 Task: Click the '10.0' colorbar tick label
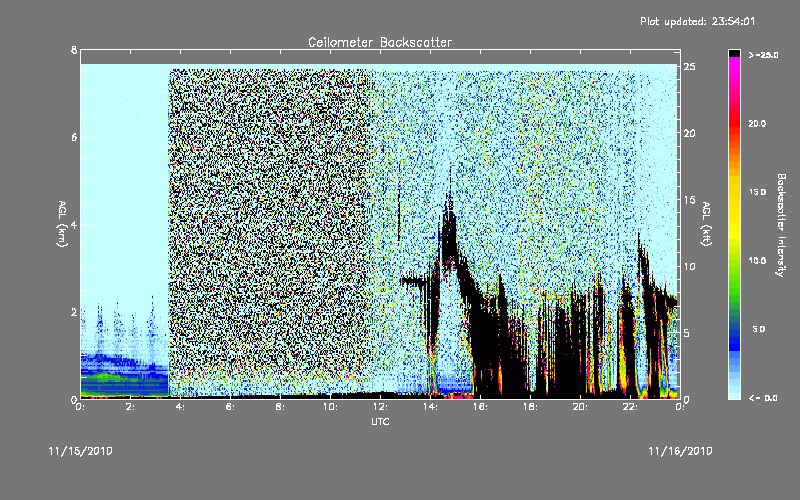[x=758, y=261]
